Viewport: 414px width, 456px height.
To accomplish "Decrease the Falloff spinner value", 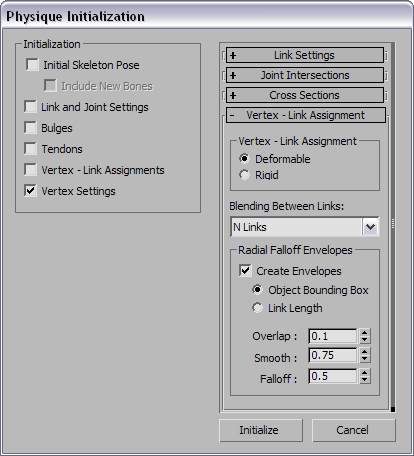I will (x=365, y=380).
